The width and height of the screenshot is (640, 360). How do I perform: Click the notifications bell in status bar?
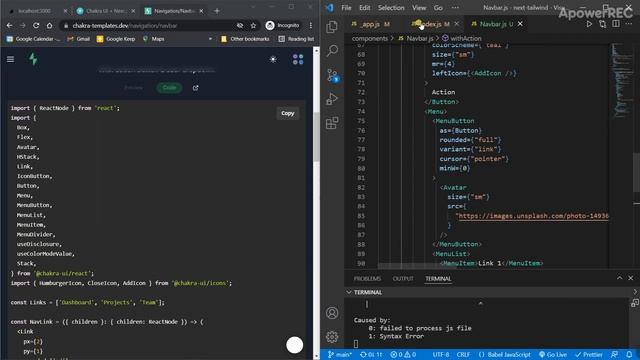click(x=629, y=354)
